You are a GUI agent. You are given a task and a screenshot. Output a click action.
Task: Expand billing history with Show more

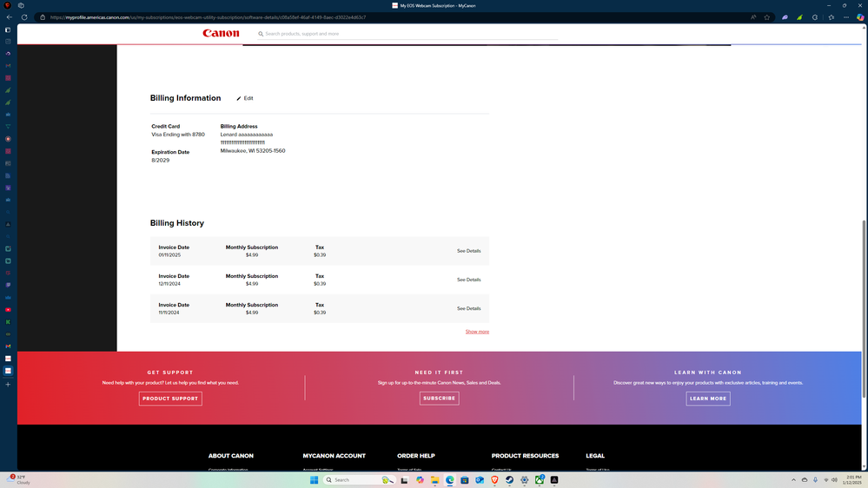pos(477,332)
